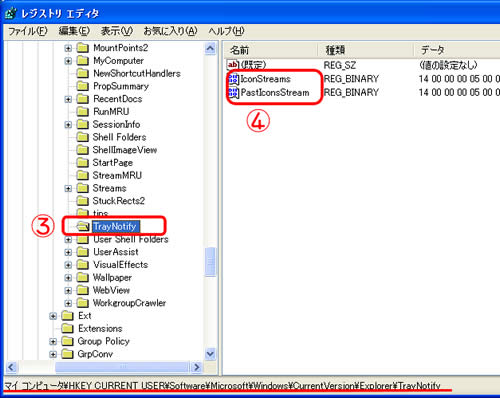Image resolution: width=500 pixels, height=398 pixels.
Task: Click the StuckRects2 folder icon
Action: point(83,201)
